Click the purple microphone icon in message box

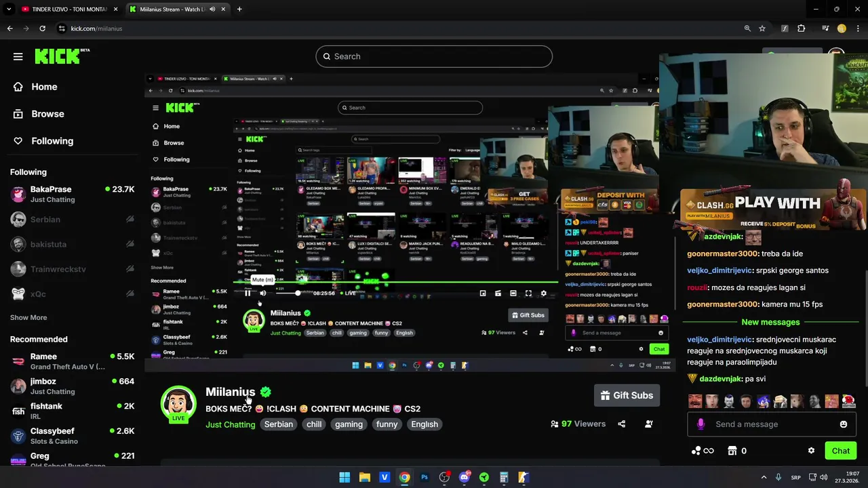point(701,424)
